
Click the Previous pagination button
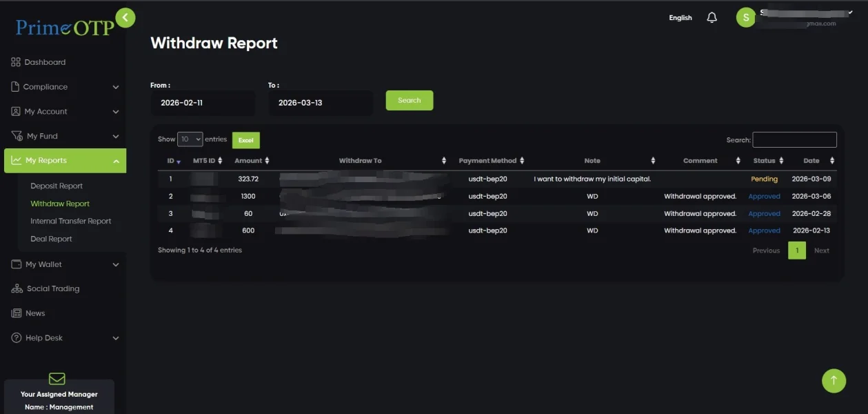766,250
